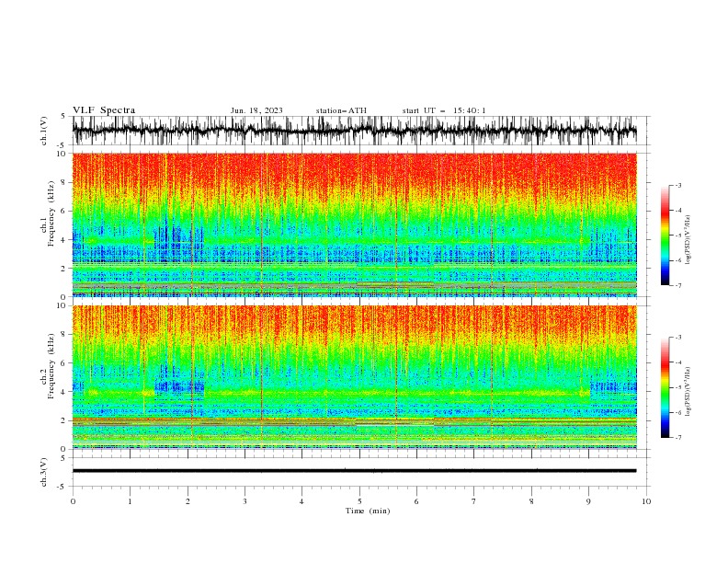Click the ch.1 spectrogram colorbar
Screen dimensions: 728x563
[665, 236]
